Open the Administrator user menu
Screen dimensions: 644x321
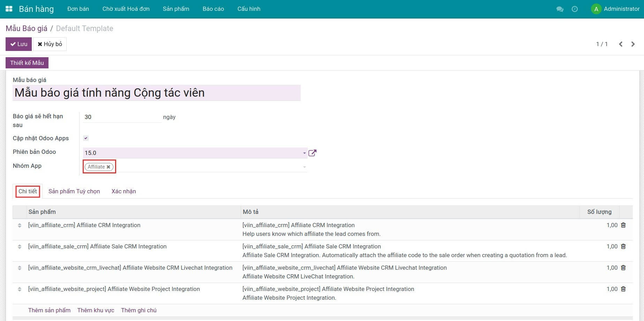click(615, 9)
